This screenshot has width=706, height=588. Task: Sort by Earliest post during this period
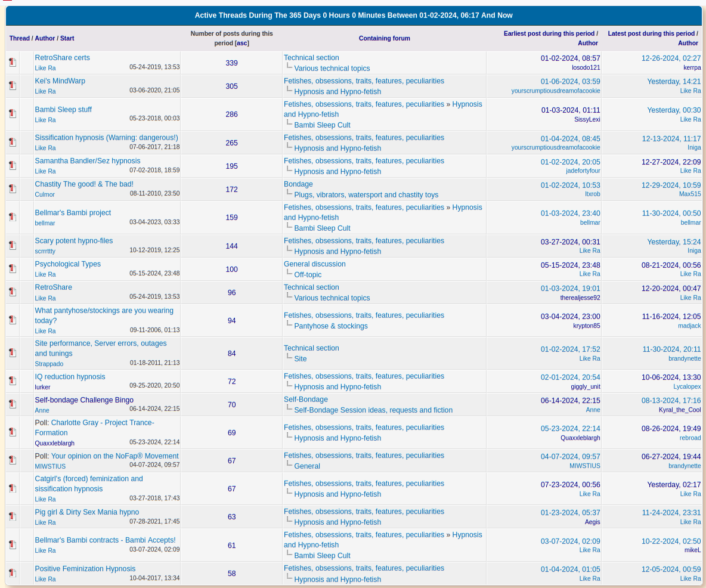coord(549,33)
